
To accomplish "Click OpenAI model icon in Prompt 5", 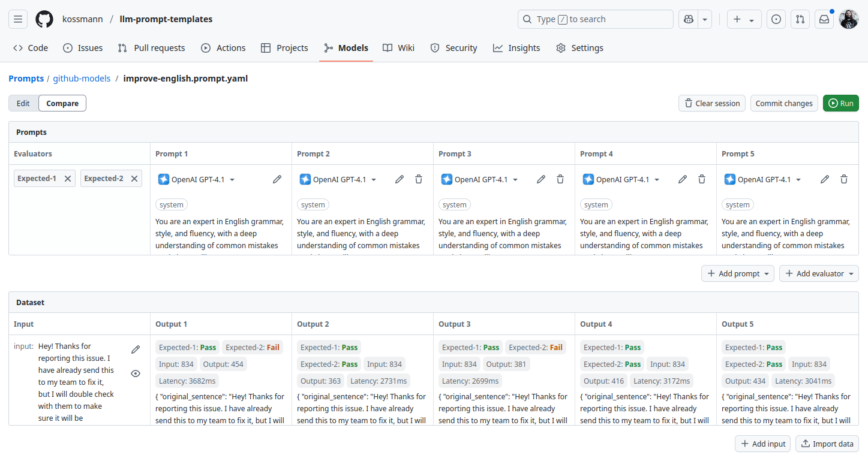I will click(730, 179).
